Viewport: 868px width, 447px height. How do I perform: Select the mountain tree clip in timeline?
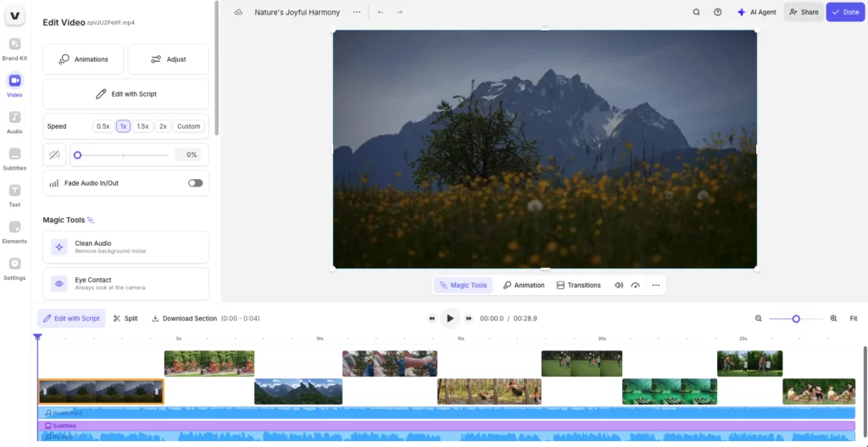tap(102, 392)
